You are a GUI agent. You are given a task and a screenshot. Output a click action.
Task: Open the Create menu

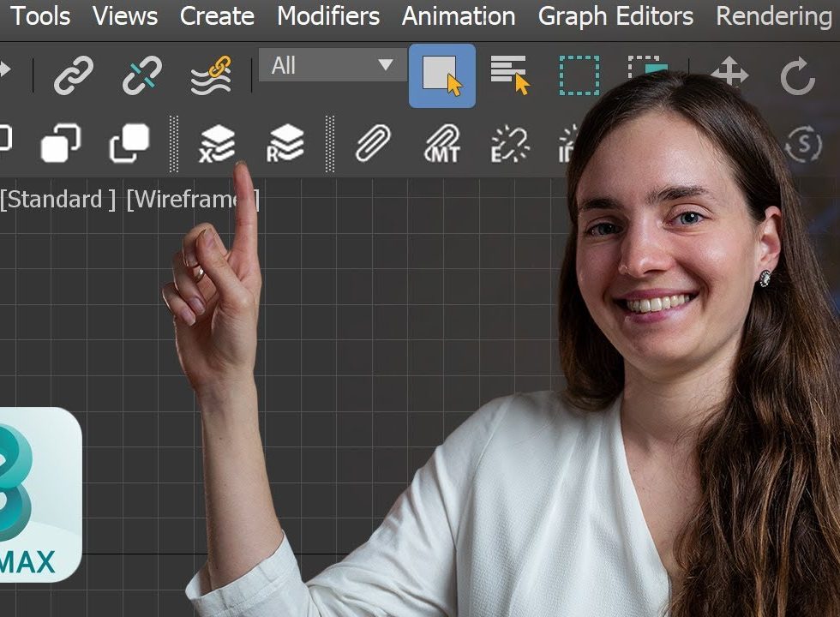(217, 16)
